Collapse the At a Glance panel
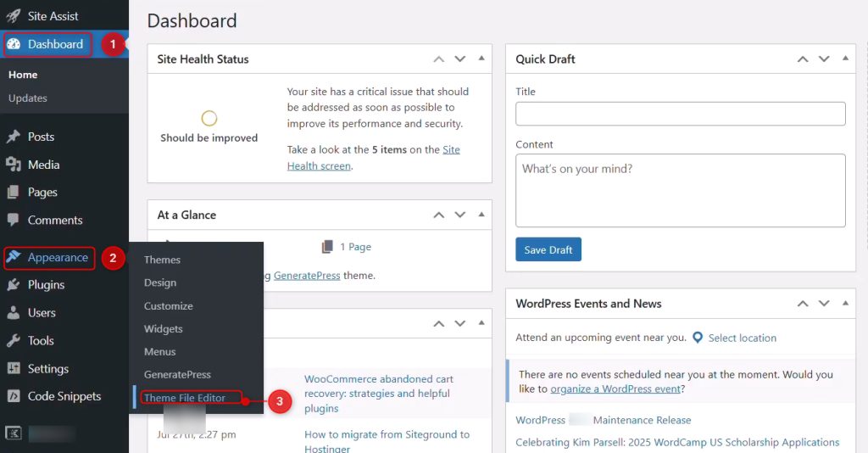 [481, 215]
